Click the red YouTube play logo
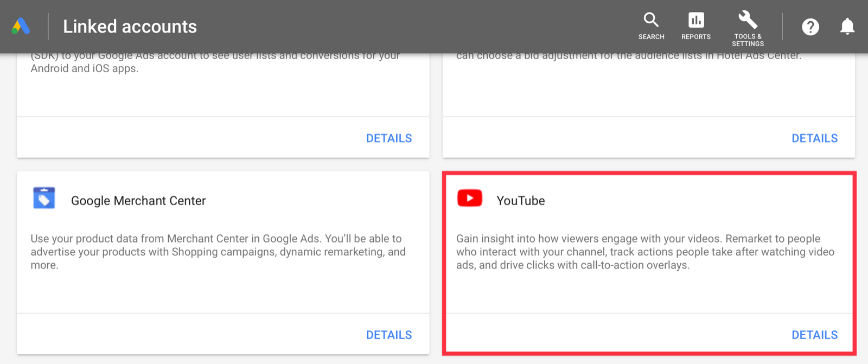 coord(470,199)
